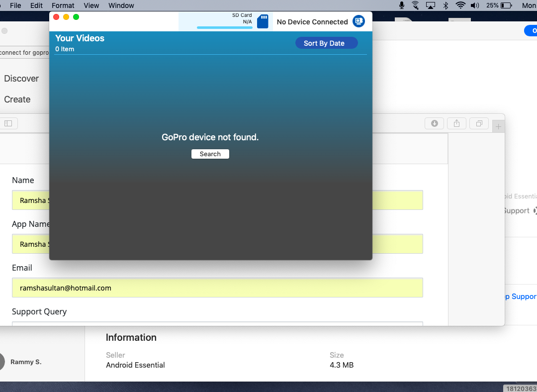Click the App Store search field
This screenshot has width=537, height=392.
pyautogui.click(x=25, y=52)
